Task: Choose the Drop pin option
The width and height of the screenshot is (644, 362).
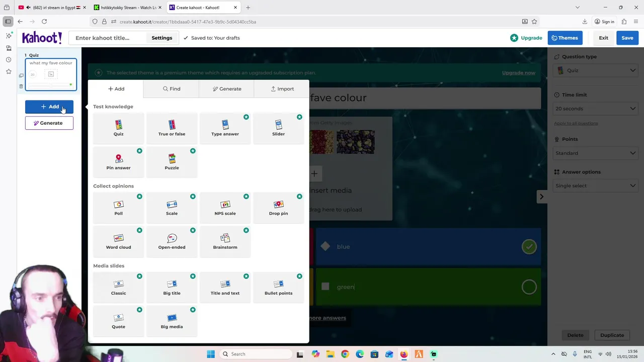Action: pos(278,208)
